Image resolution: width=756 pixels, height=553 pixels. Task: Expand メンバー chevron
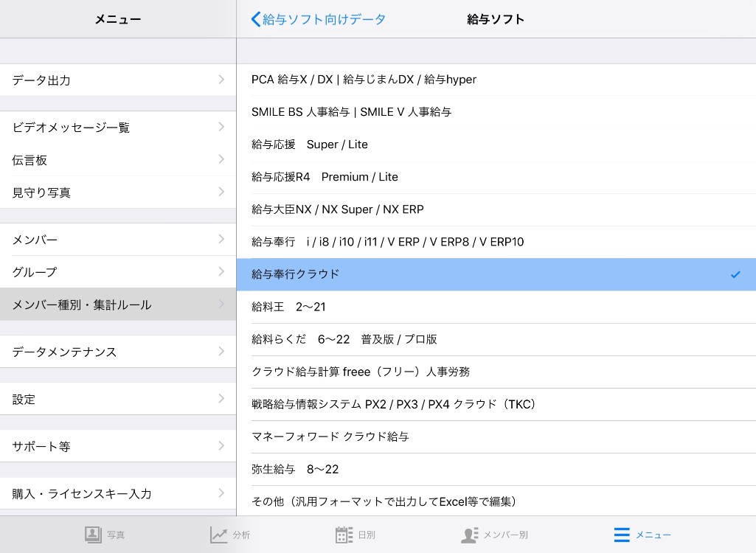(221, 239)
